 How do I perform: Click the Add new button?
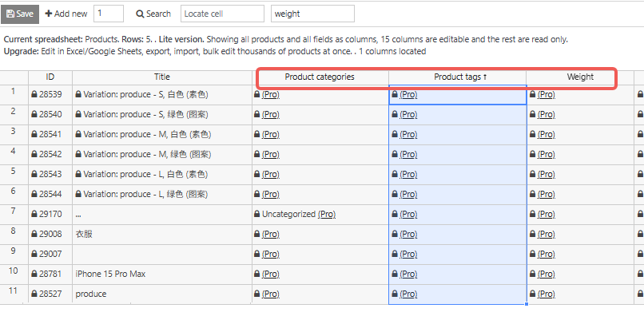pos(66,14)
